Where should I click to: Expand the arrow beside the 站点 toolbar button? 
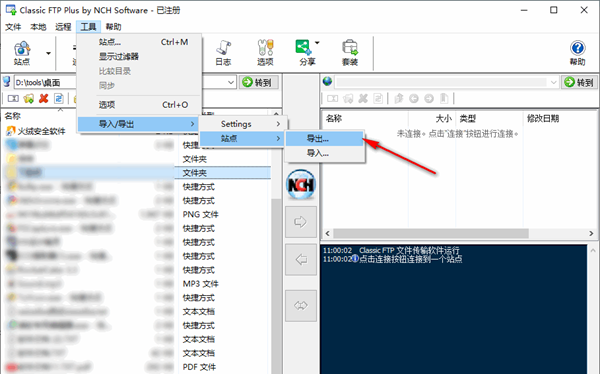[x=48, y=53]
